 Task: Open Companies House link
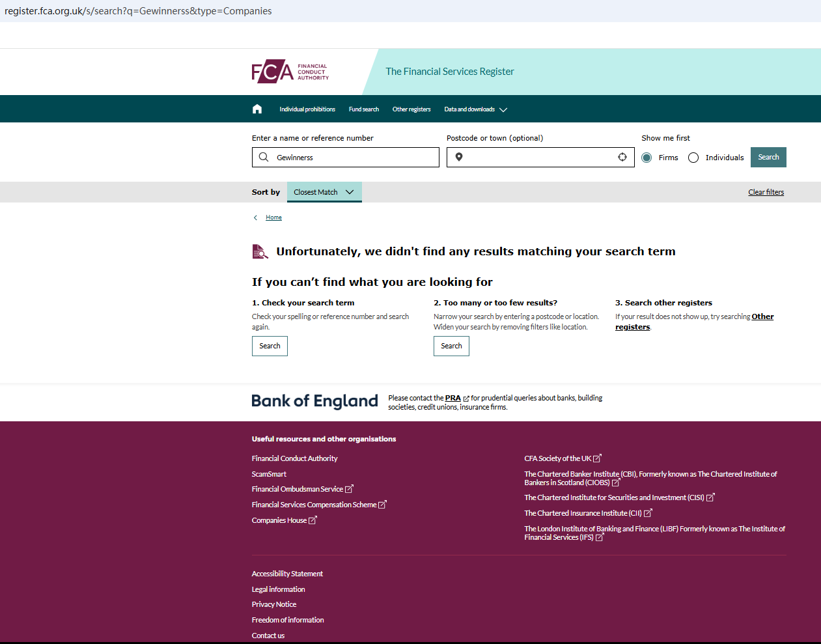(279, 520)
